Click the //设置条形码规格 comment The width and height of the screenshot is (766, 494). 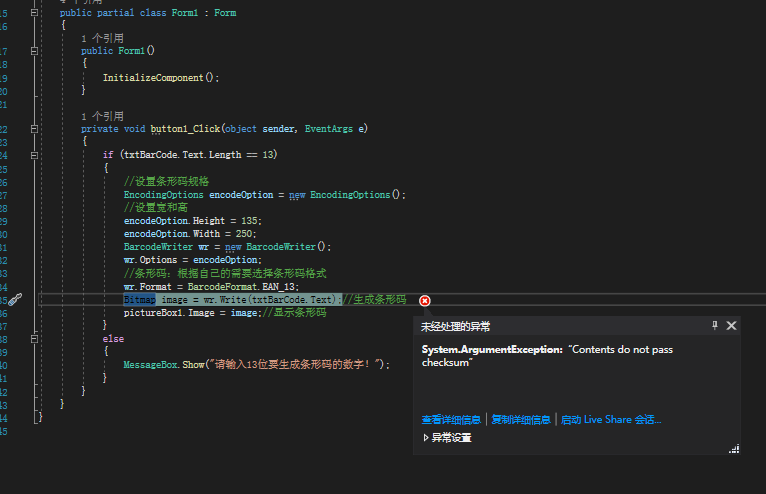tap(166, 181)
